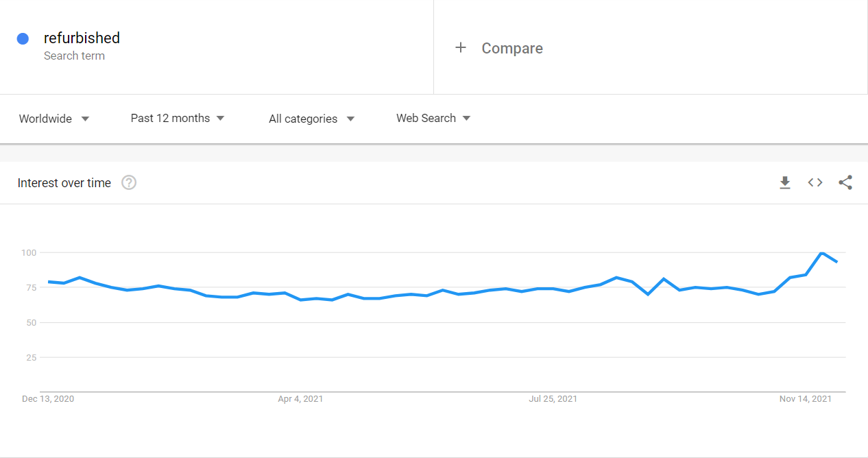The image size is (868, 458).
Task: Click the blue dot beside refurbished
Action: [x=23, y=38]
